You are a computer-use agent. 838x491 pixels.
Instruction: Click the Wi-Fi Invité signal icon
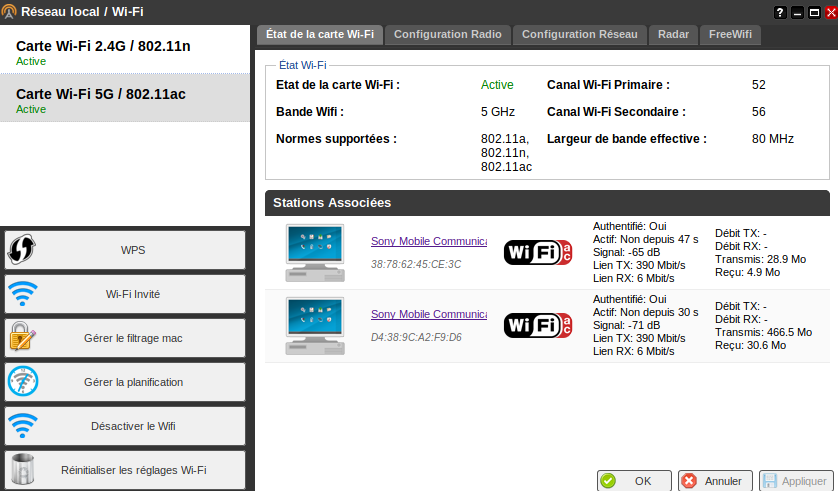[x=22, y=294]
